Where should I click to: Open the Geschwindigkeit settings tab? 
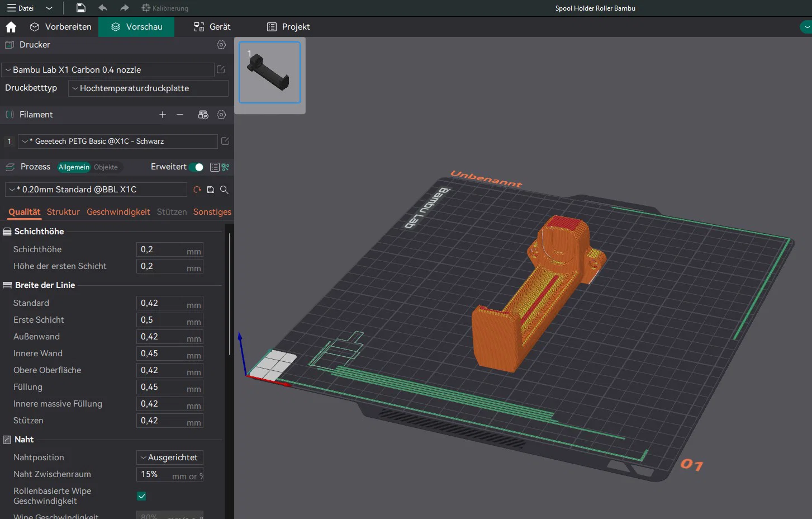click(x=118, y=212)
